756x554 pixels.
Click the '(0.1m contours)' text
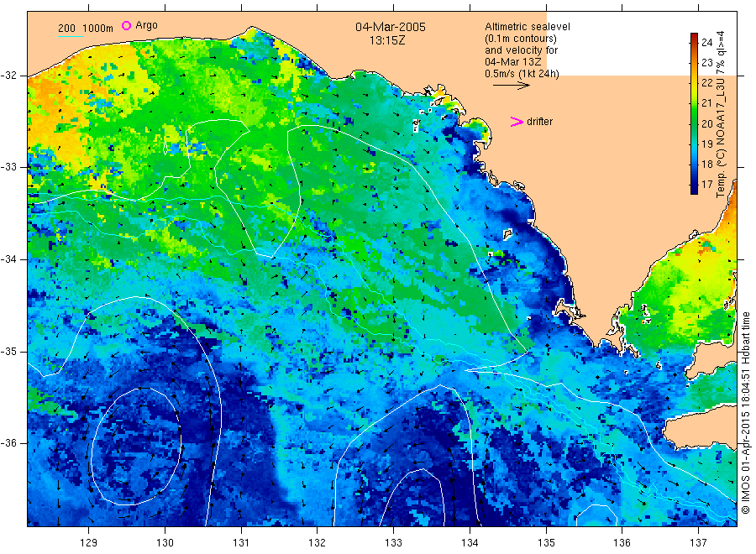click(521, 39)
